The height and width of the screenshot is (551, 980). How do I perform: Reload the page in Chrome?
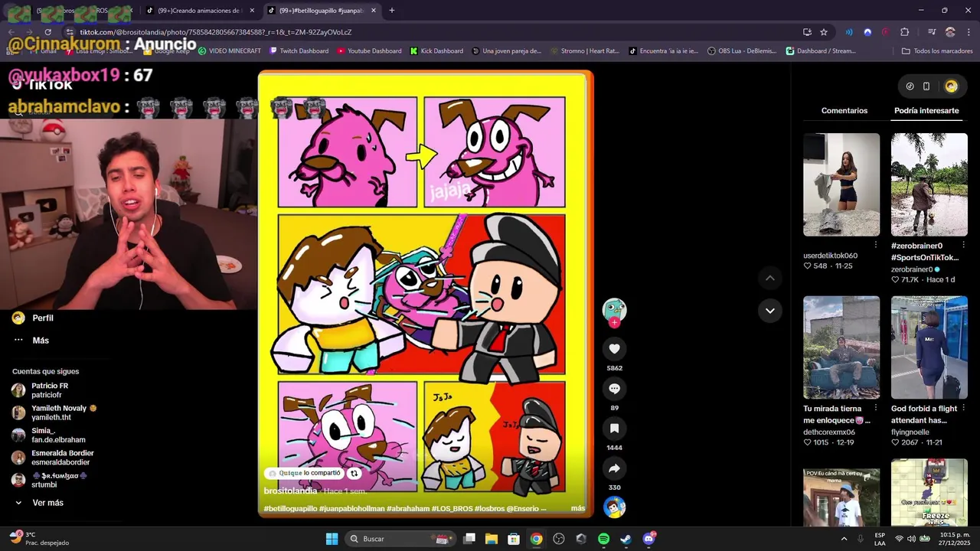pyautogui.click(x=47, y=32)
